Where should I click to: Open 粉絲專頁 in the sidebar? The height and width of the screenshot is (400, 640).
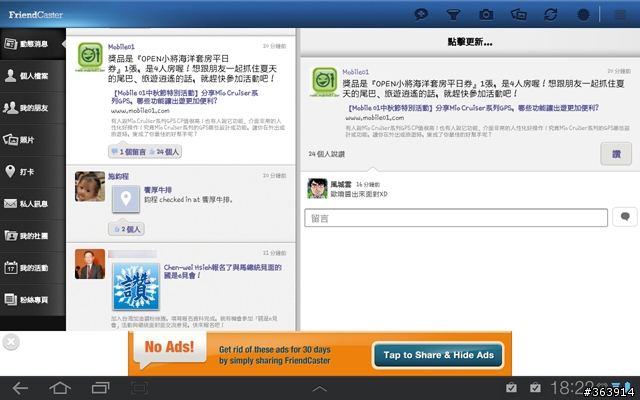coord(33,300)
